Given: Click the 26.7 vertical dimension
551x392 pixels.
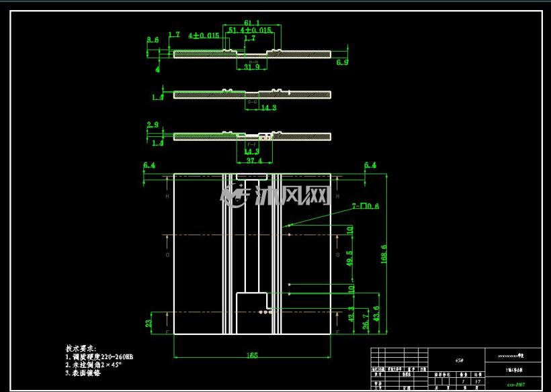Looking at the screenshot, I should 366,322.
